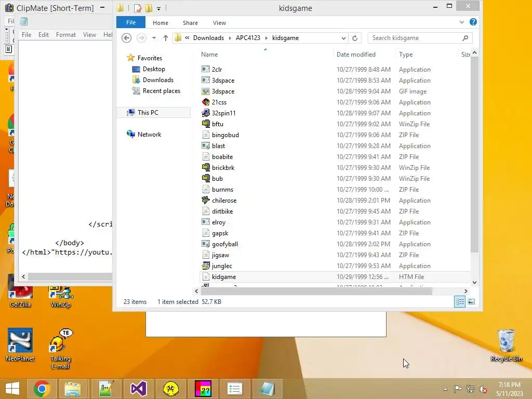Select the NeoPlanet desktop shortcut
Image resolution: width=532 pixels, height=399 pixels.
click(20, 345)
